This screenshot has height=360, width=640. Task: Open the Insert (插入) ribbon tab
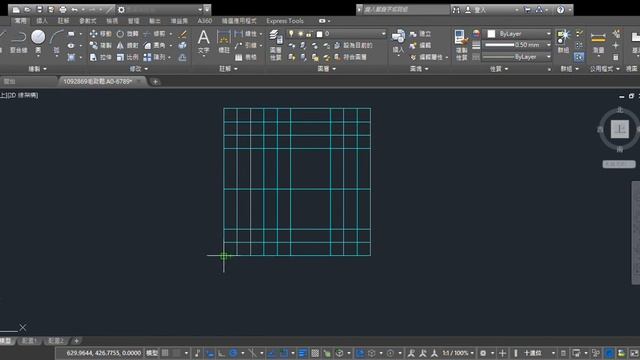[42, 20]
